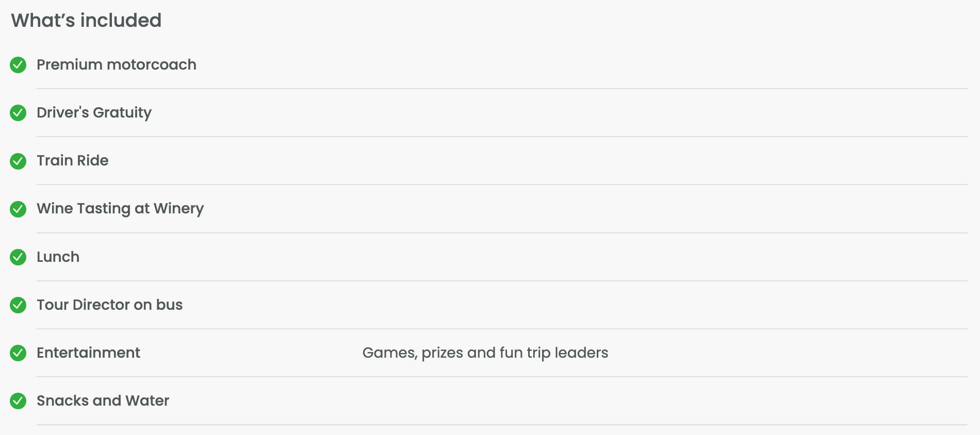Click the checkmark icon for Wine Tasting
980x435 pixels.
coord(18,209)
